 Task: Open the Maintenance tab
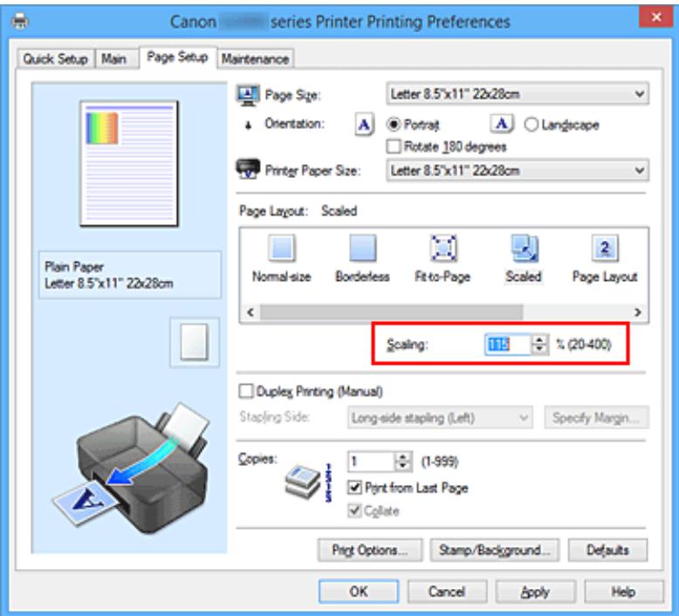point(256,58)
